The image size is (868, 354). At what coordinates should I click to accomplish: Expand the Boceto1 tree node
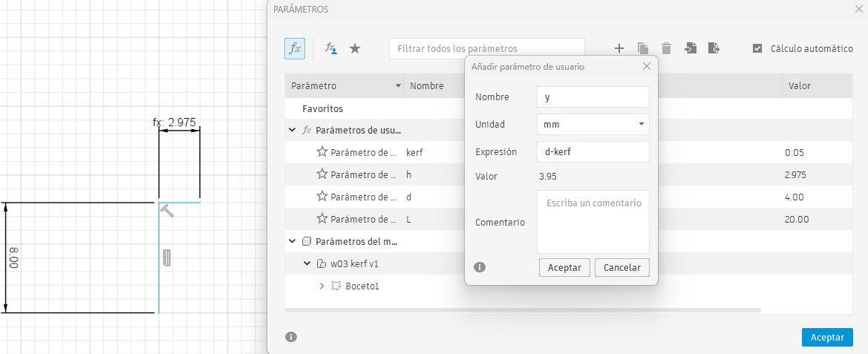(322, 286)
